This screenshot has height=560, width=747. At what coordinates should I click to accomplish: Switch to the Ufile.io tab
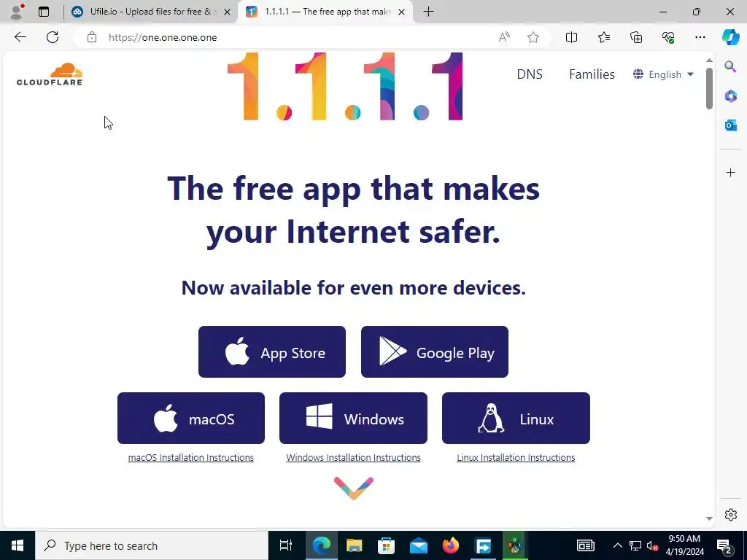(151, 12)
